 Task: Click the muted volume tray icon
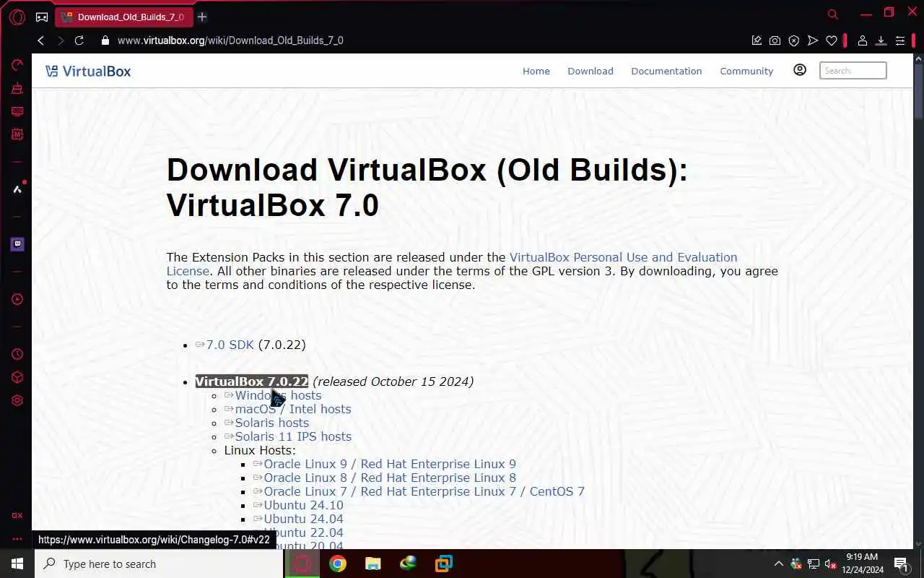pos(830,564)
